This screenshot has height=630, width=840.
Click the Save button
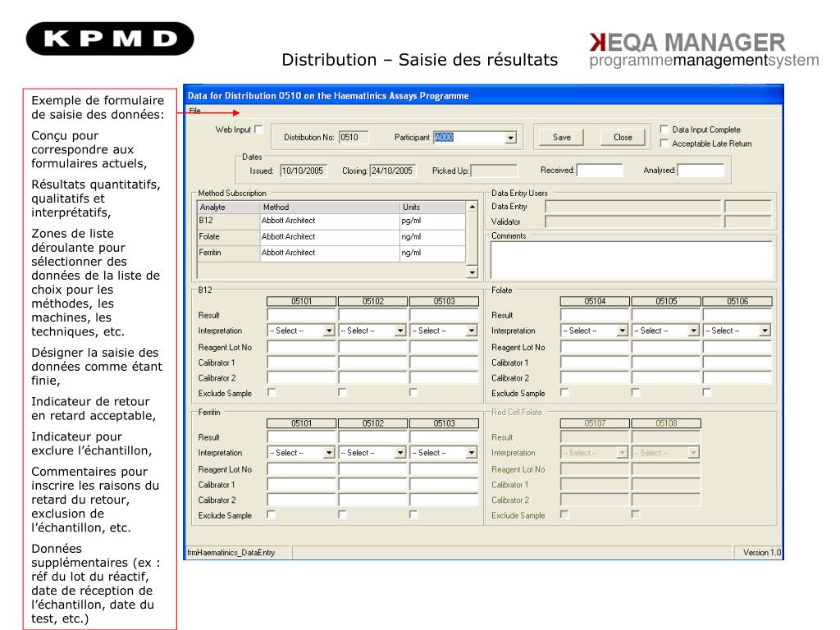pos(561,138)
